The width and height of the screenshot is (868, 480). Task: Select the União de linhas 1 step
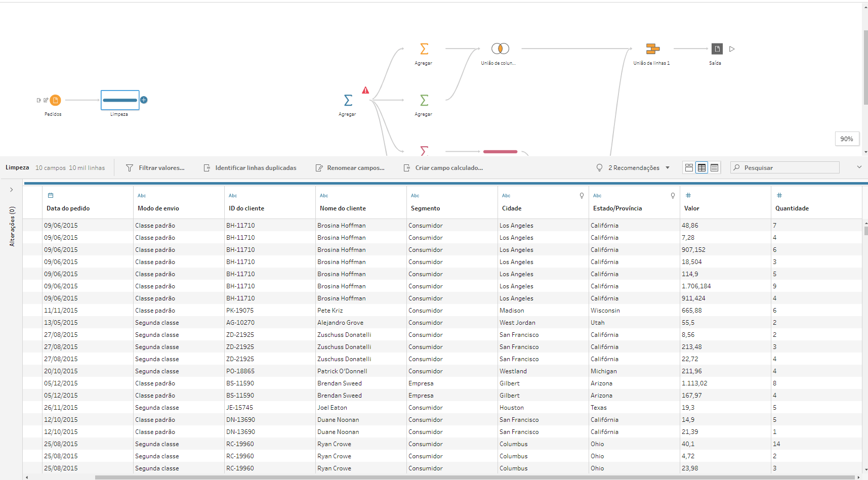point(652,49)
